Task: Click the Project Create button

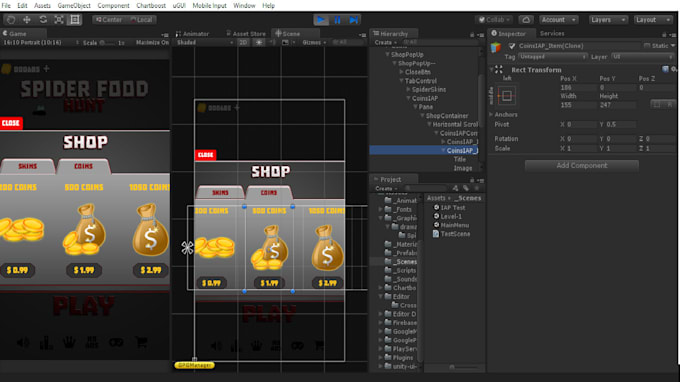Action: pos(386,188)
